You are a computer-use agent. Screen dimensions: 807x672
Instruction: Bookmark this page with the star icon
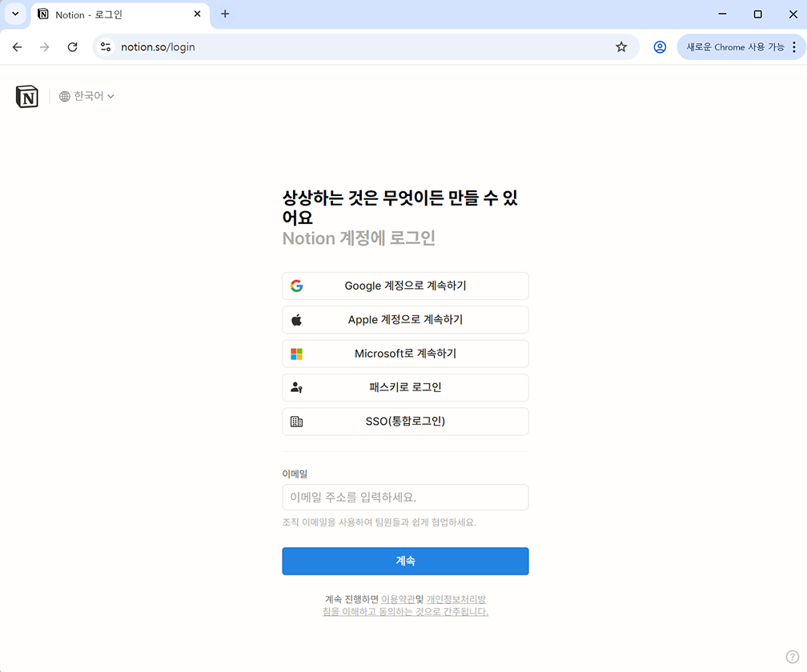(x=621, y=47)
